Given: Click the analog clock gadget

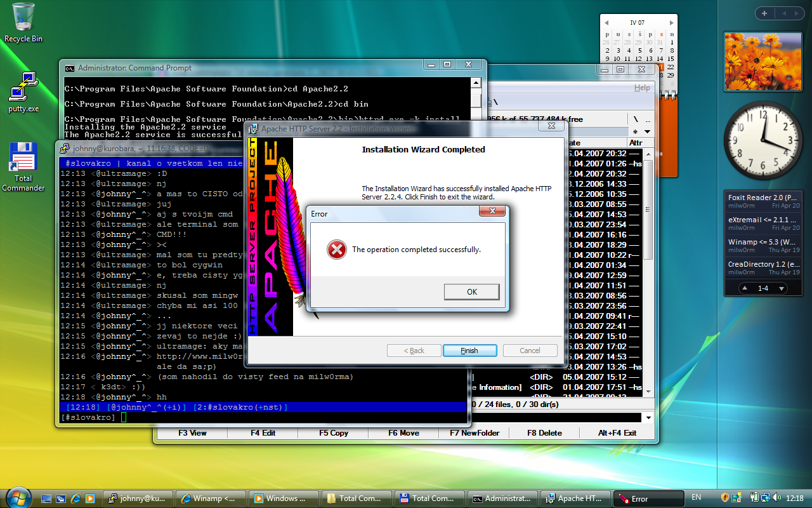Looking at the screenshot, I should (x=763, y=140).
